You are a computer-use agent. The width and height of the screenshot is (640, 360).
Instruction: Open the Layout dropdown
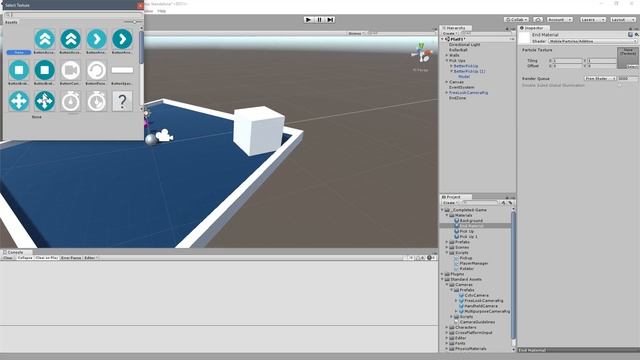point(622,20)
